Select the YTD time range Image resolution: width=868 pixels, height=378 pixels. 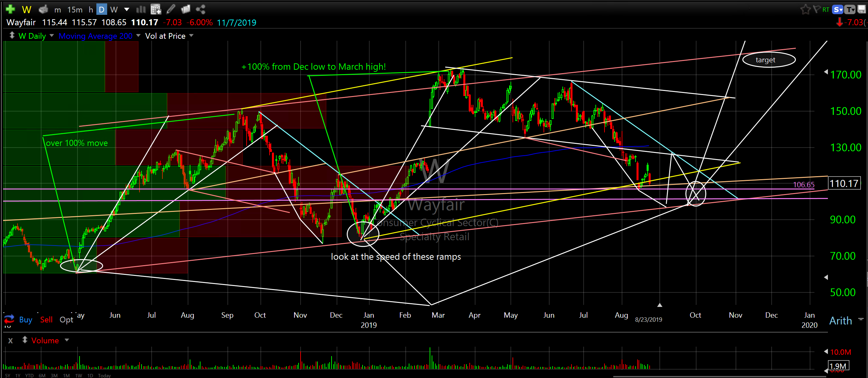click(x=29, y=375)
